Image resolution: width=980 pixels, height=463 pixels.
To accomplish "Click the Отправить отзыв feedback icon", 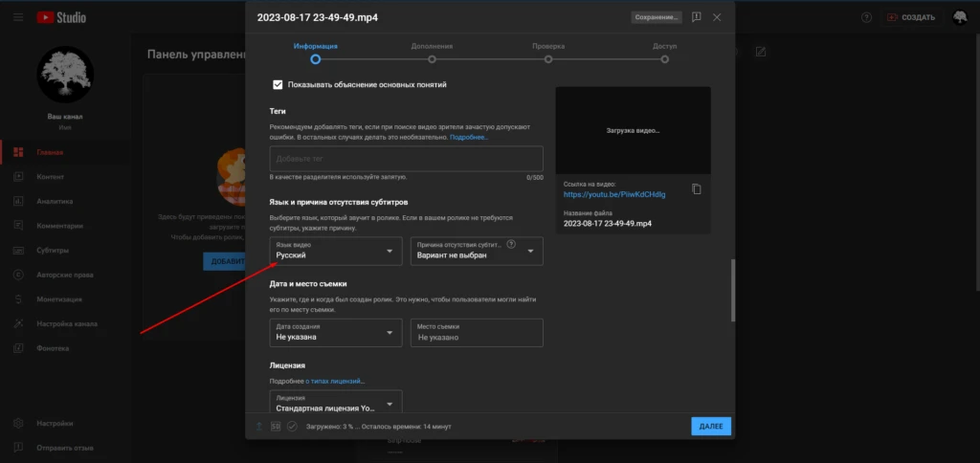I will click(18, 448).
